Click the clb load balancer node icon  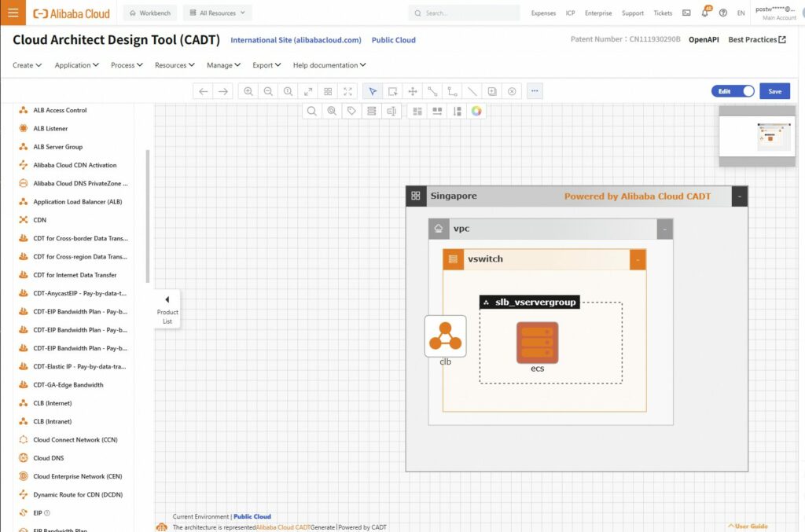(446, 336)
